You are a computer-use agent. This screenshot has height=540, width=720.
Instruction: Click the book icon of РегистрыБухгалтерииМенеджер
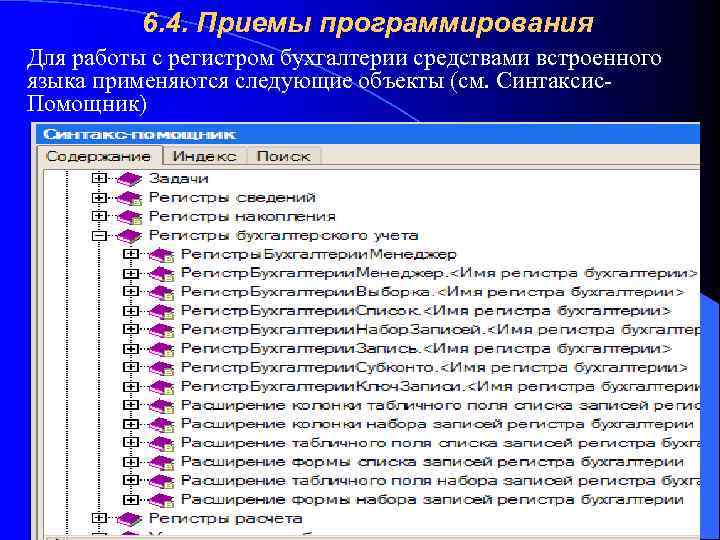(x=162, y=255)
